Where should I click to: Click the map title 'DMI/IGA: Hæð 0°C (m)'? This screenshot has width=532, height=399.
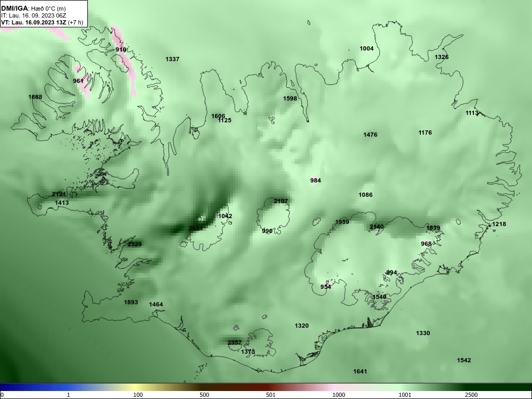coord(33,9)
